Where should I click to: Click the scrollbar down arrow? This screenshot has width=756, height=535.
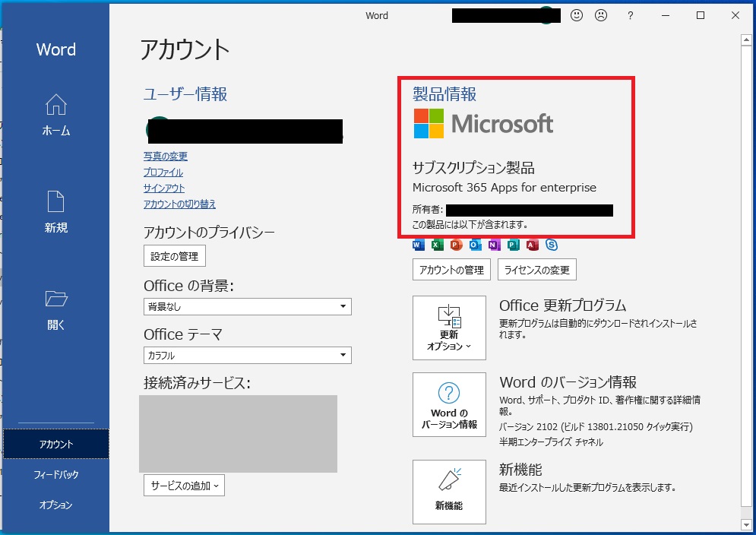click(x=745, y=524)
